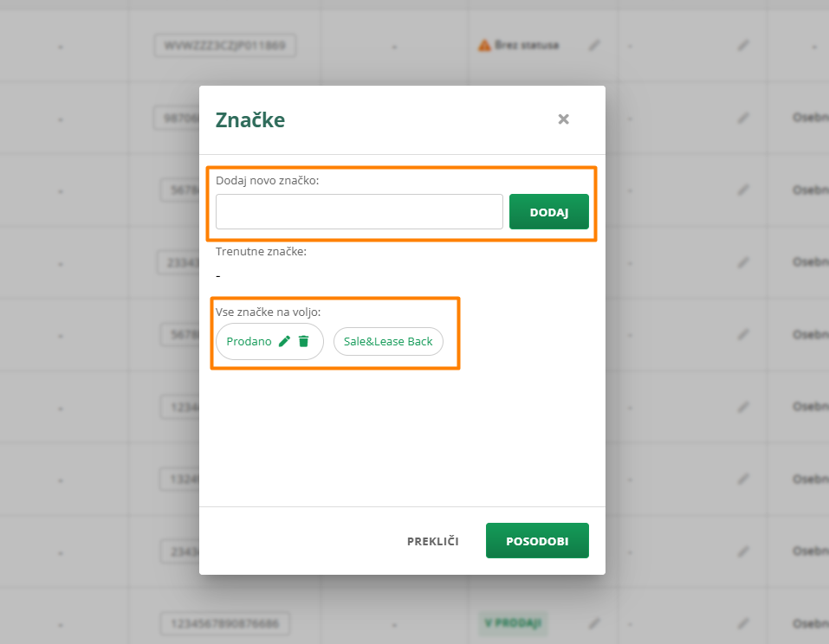Click the pencil beside Brez statusa status

pyautogui.click(x=593, y=45)
